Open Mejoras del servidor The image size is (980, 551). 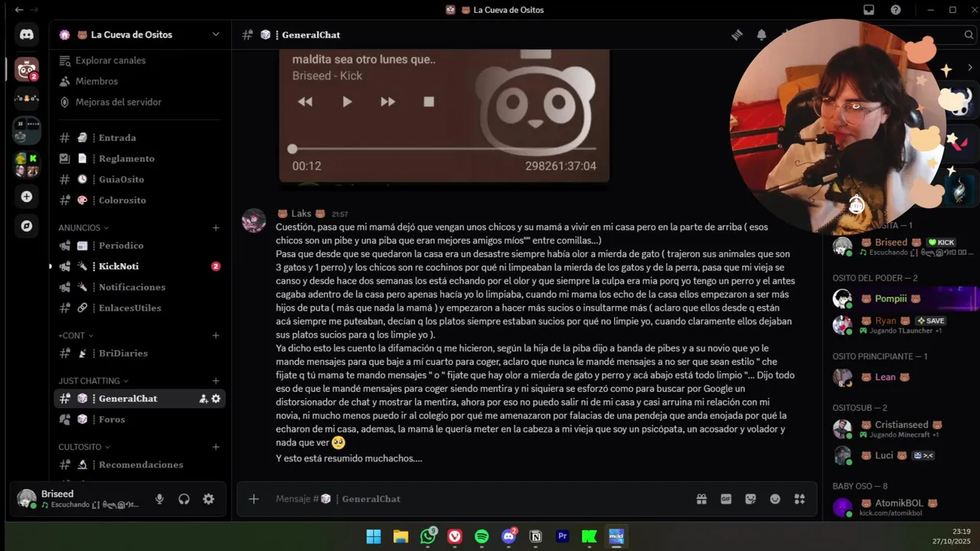click(139, 102)
